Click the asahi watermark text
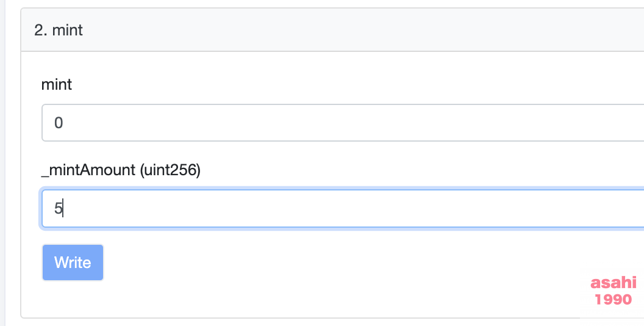The width and height of the screenshot is (644, 326). (x=613, y=283)
